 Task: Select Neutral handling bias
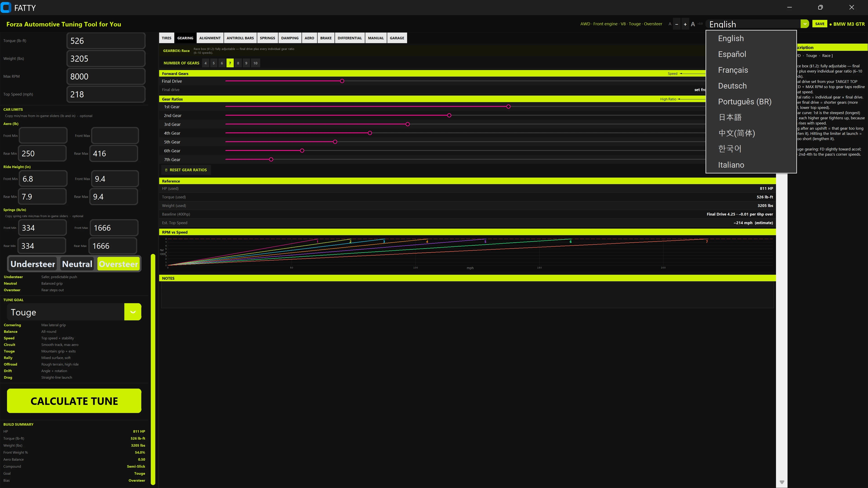coord(77,264)
